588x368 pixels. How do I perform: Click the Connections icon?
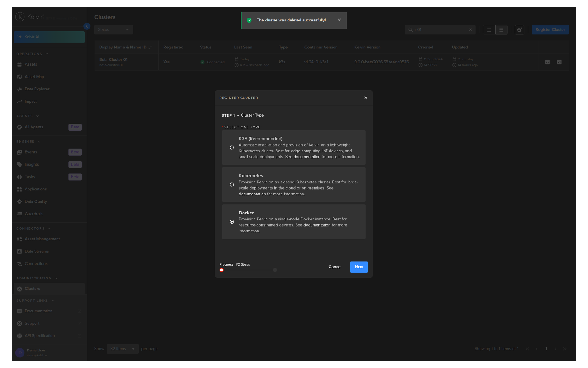pos(20,264)
